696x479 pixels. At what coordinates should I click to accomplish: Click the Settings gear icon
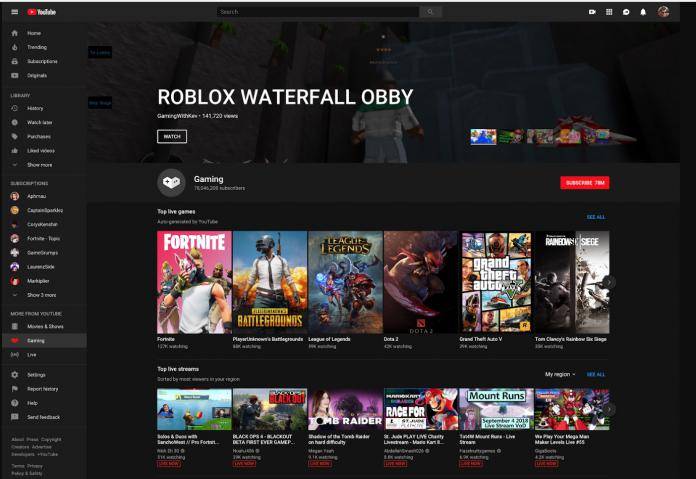coord(15,375)
